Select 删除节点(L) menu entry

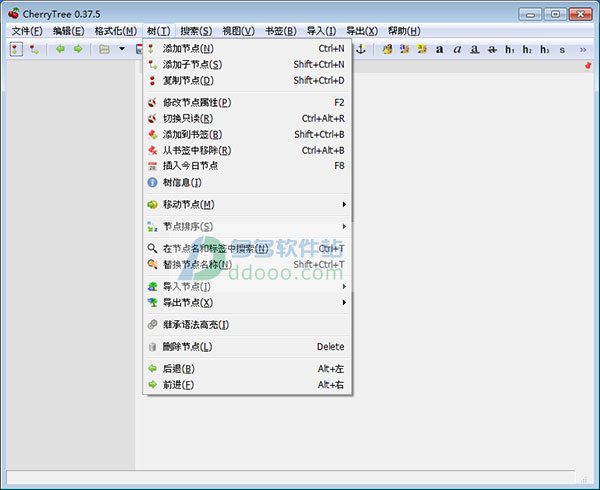click(247, 347)
